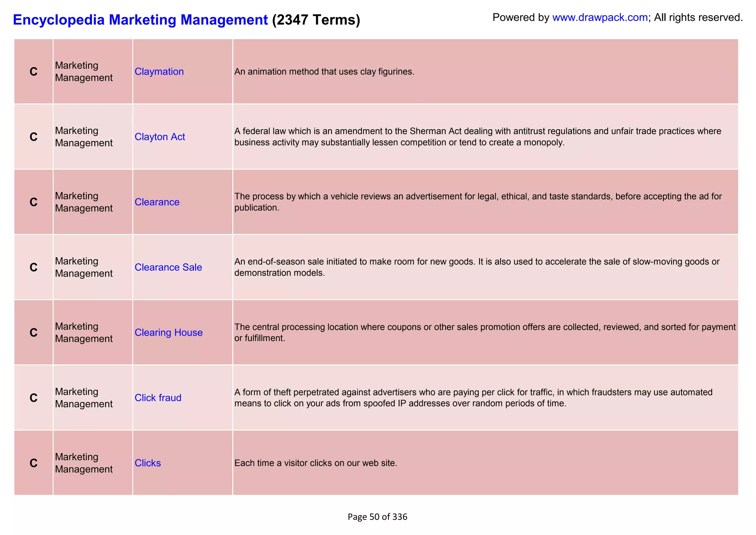The image size is (756, 535).
Task: Open the Clayton Act term link
Action: [x=160, y=137]
